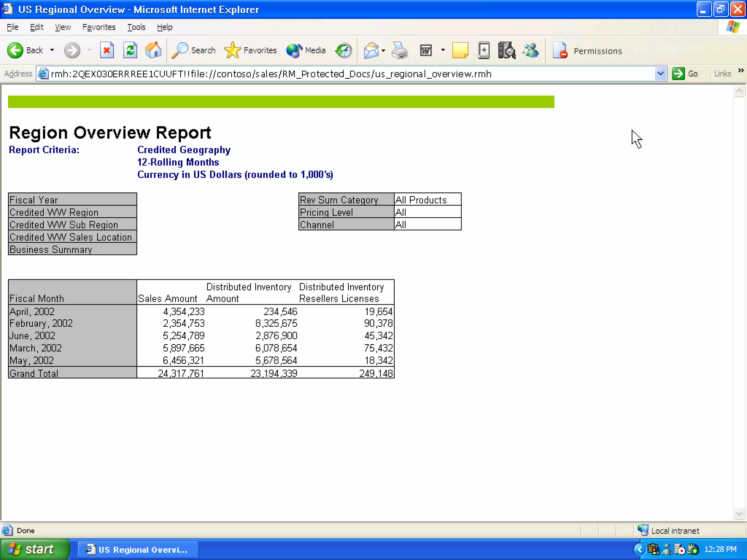This screenshot has width=747, height=560.
Task: Open the Mail envelope icon
Action: coord(371,50)
